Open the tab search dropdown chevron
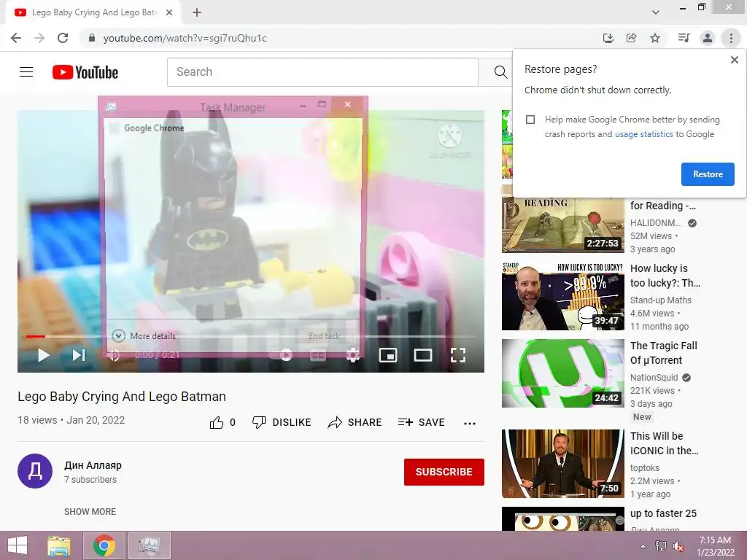 (x=656, y=13)
